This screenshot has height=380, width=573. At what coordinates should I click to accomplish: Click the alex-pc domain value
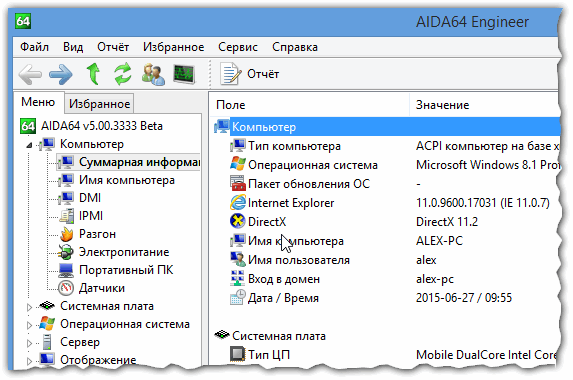[x=435, y=280]
